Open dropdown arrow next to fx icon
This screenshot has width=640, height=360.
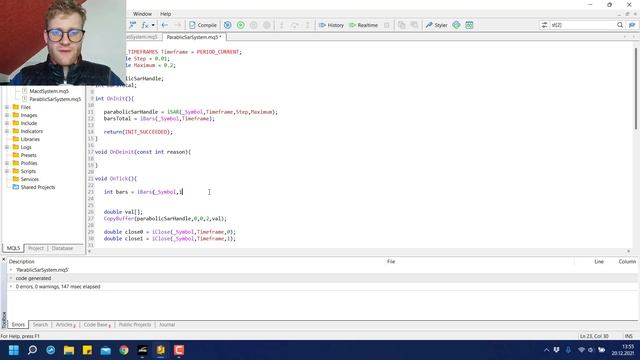click(153, 25)
